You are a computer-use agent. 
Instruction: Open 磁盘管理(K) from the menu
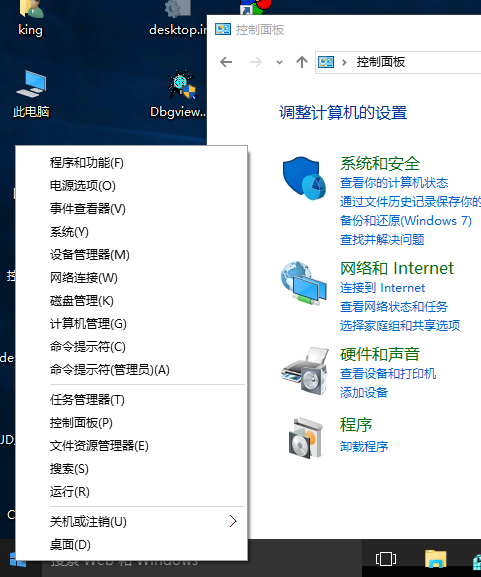pyautogui.click(x=131, y=301)
